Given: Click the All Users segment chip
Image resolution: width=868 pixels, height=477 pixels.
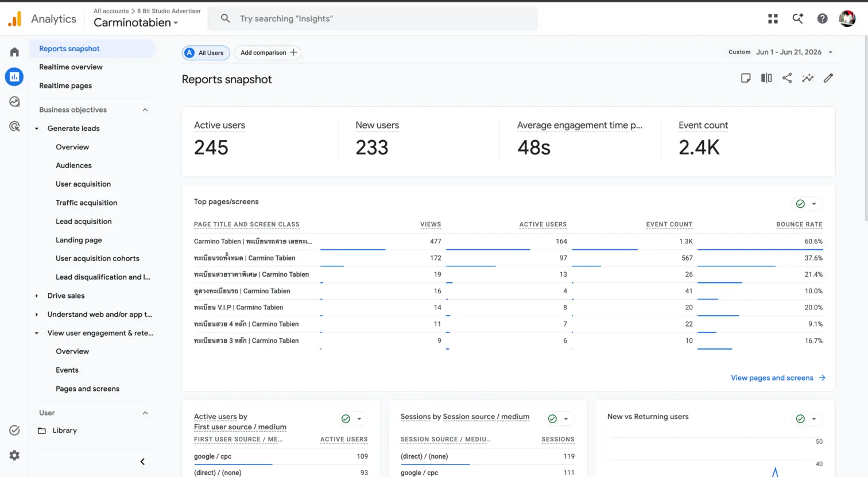Looking at the screenshot, I should pyautogui.click(x=206, y=53).
